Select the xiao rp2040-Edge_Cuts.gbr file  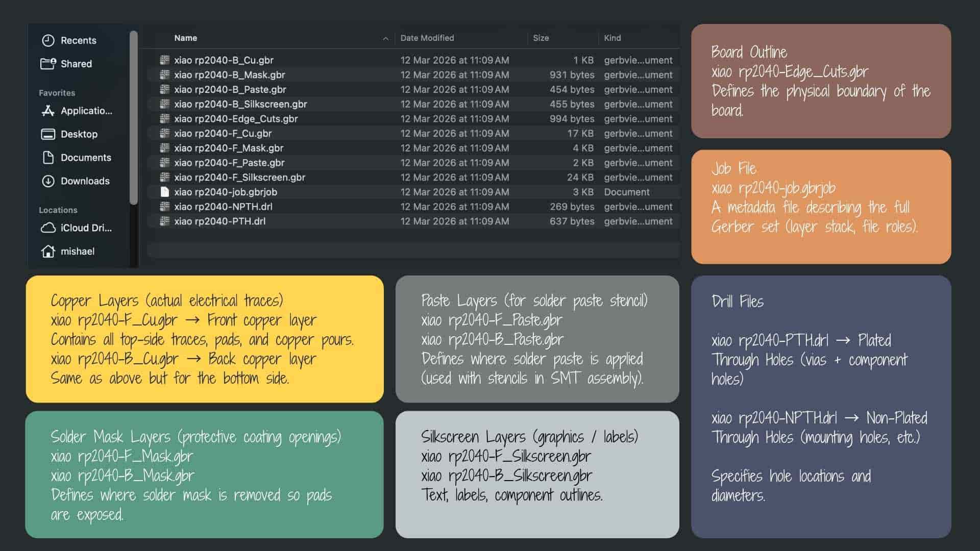236,119
